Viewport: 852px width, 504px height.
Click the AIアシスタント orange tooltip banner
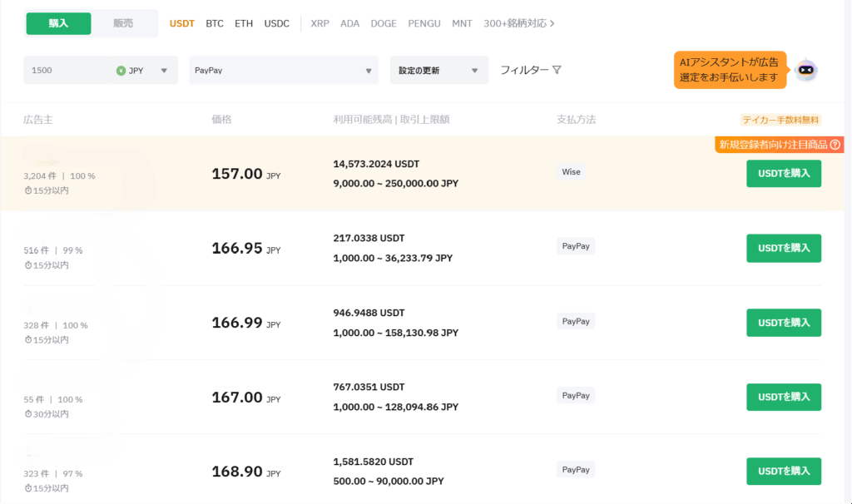(x=730, y=71)
